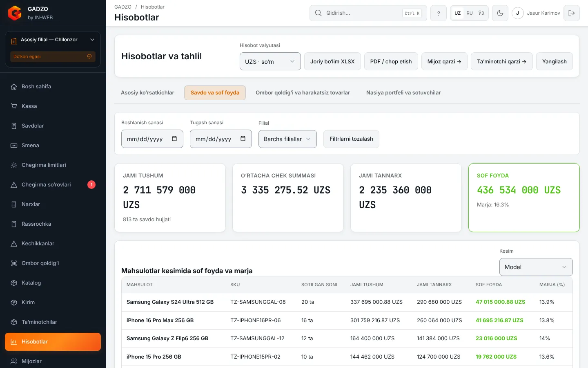Click the Hisobotlar sidebar item
The width and height of the screenshot is (588, 368).
tap(53, 342)
